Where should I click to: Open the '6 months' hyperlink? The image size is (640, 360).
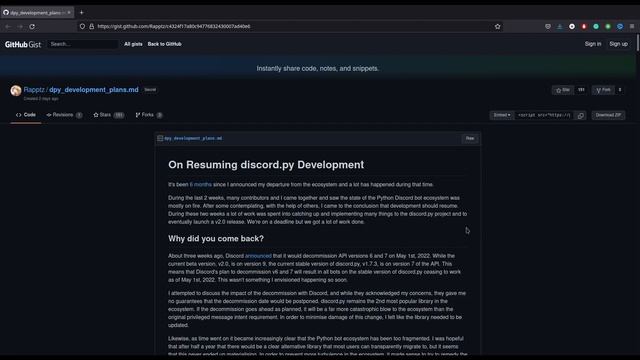click(200, 184)
